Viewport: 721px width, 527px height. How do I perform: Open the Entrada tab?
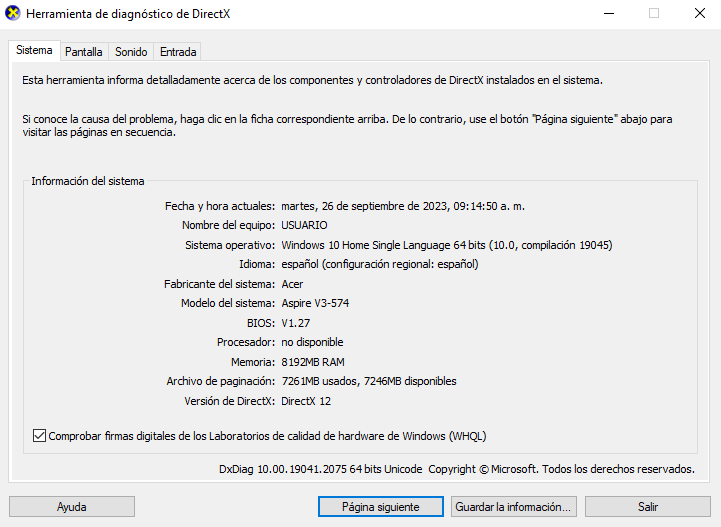coord(178,52)
